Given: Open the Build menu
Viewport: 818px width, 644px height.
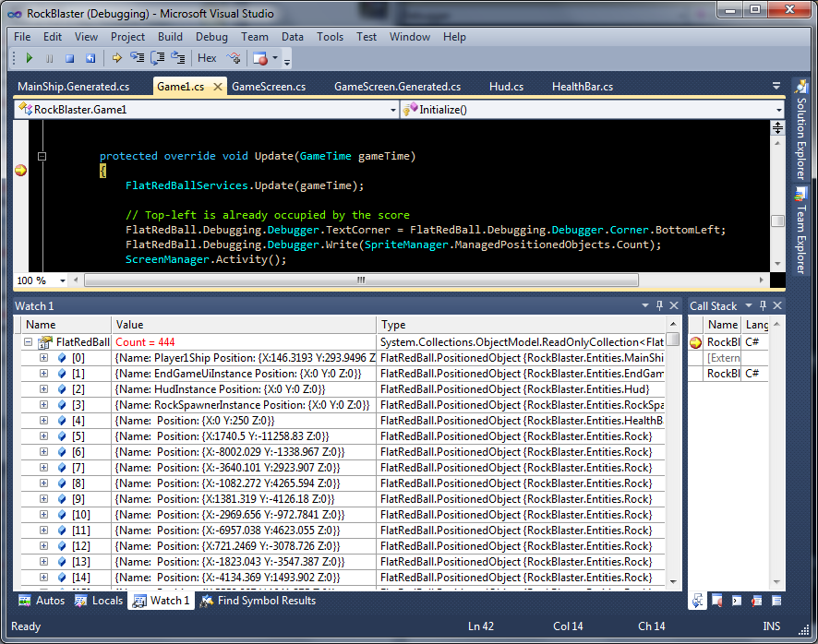Looking at the screenshot, I should (x=170, y=37).
